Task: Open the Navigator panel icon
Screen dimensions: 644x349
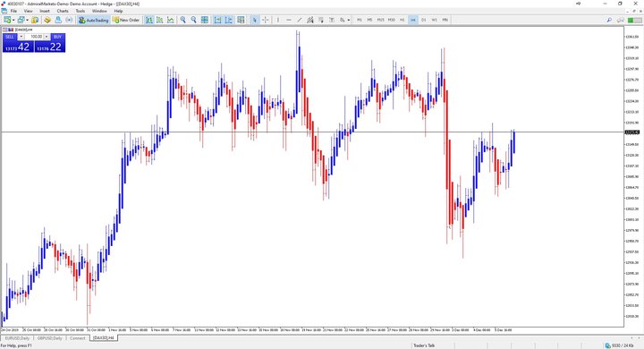Action: 58,20
